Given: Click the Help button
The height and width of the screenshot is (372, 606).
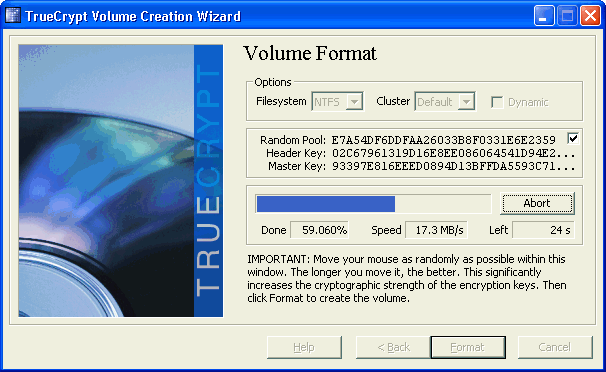Looking at the screenshot, I should 304,347.
